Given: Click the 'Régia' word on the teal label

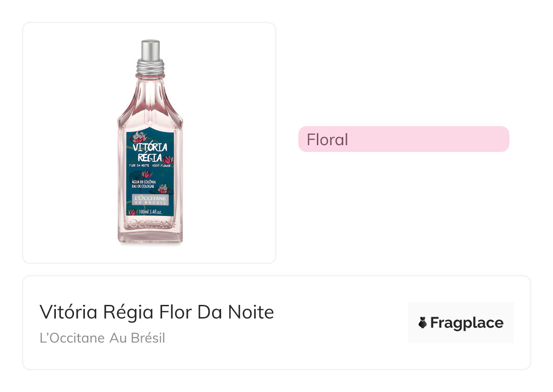Looking at the screenshot, I should 149,157.
